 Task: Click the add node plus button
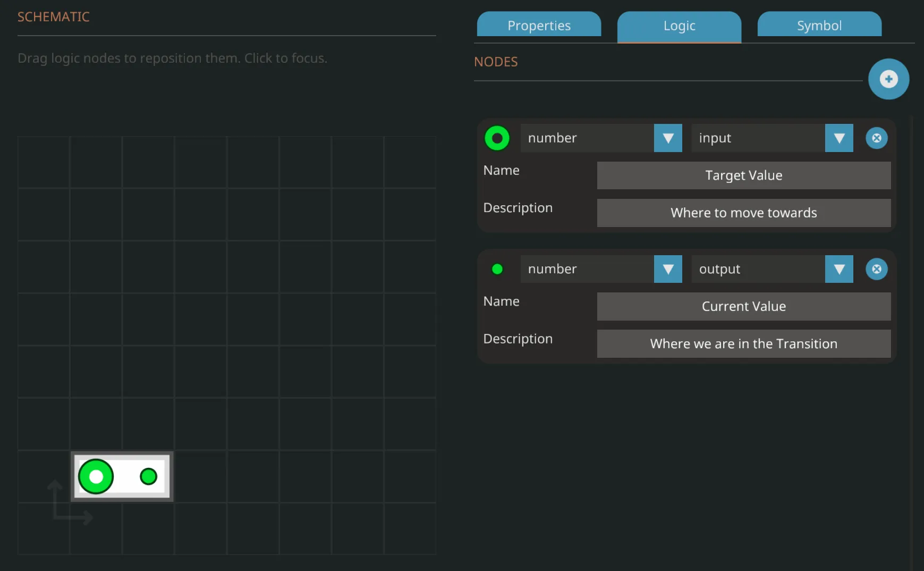click(x=888, y=79)
